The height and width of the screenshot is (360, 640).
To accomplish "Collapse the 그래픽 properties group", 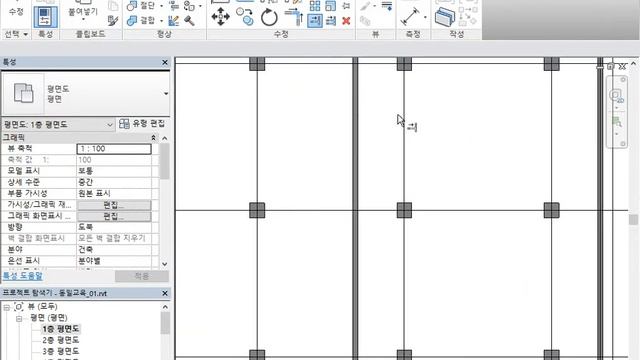I will (153, 138).
